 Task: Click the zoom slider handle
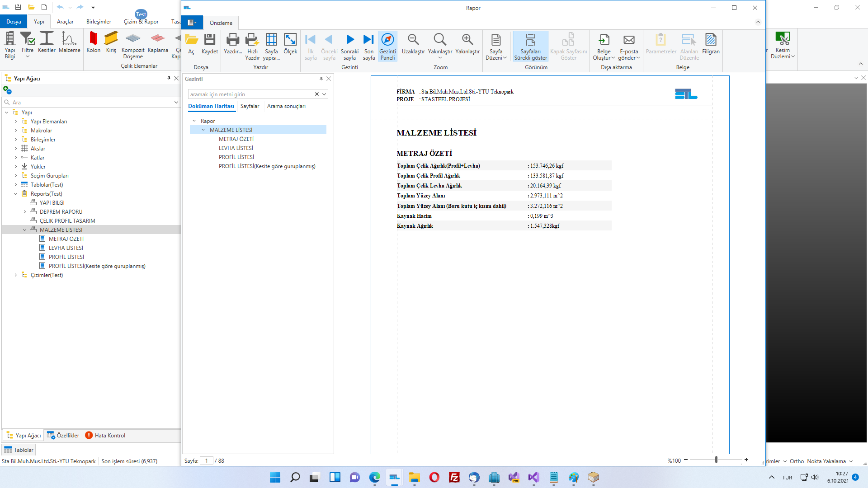coord(716,460)
